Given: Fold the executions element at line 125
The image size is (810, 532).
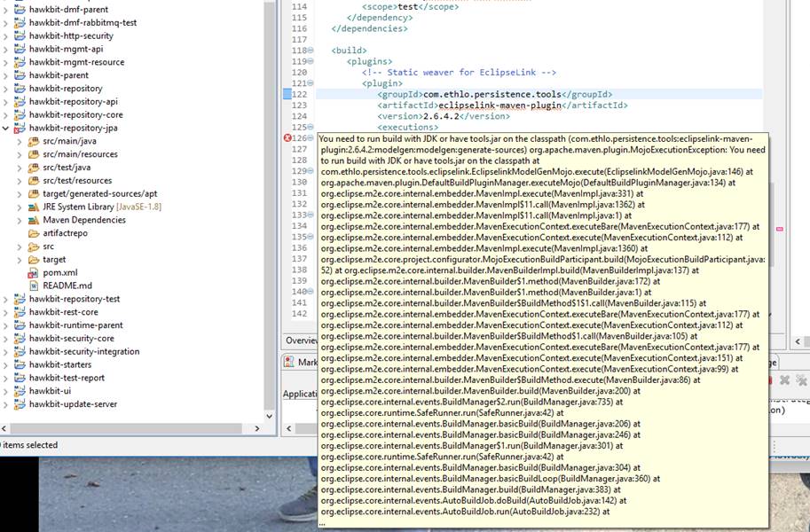Looking at the screenshot, I should tap(311, 127).
